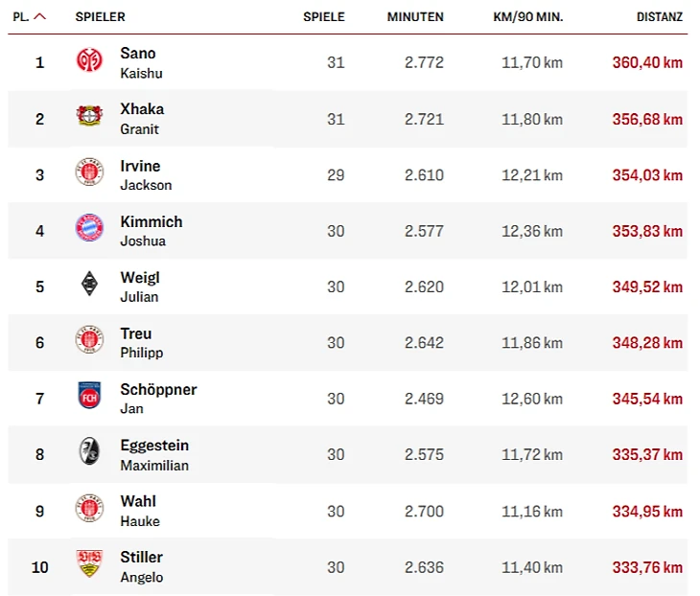Click the Heidenheim logo beside Schöppner
Viewport: 700px width, 596px height.
(89, 397)
